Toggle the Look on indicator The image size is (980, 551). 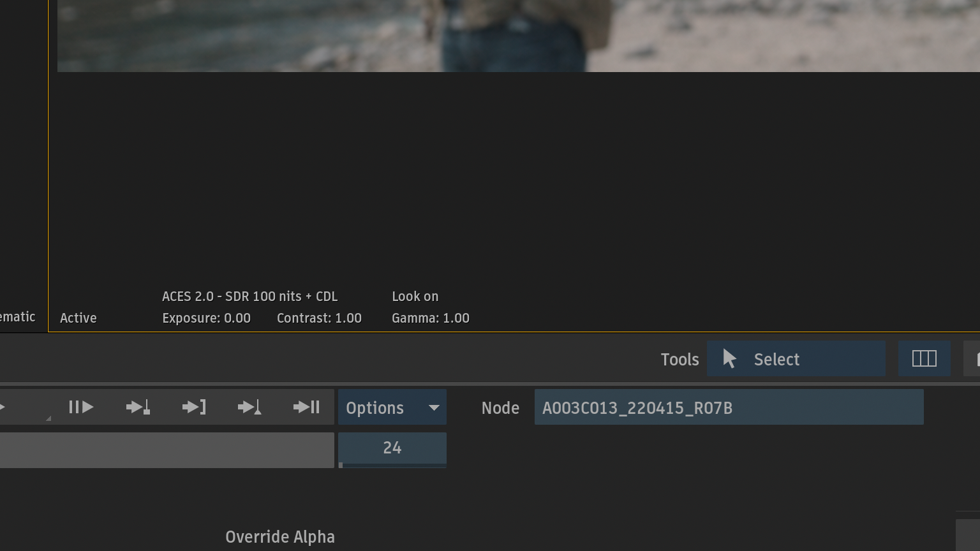[x=415, y=297]
